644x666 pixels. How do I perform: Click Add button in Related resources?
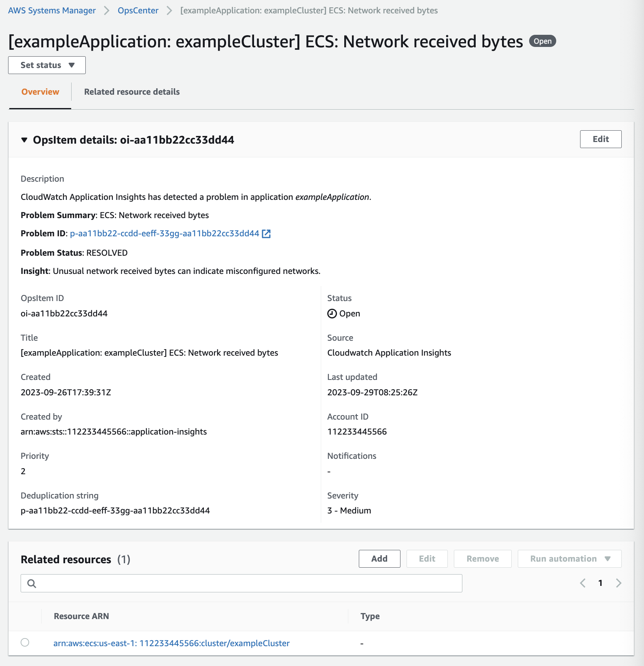point(379,559)
